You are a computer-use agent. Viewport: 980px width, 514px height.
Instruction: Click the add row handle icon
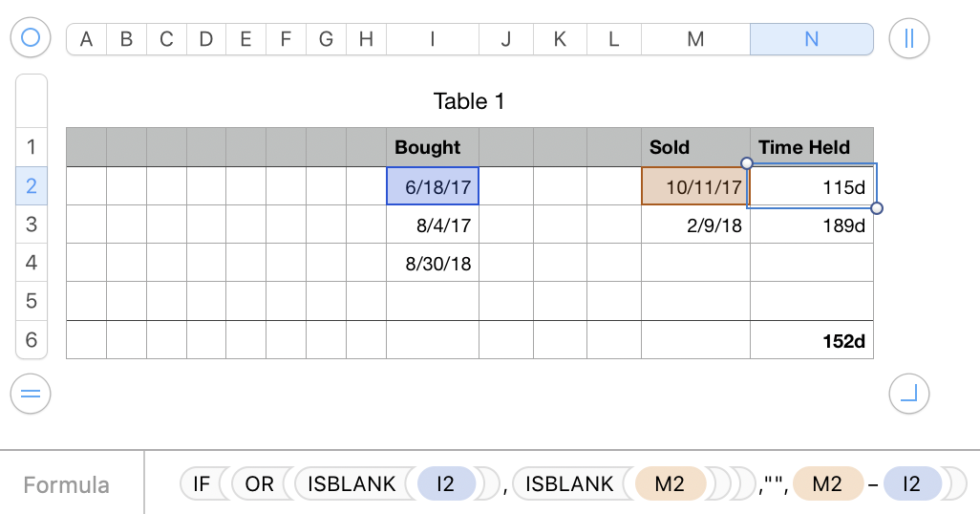(31, 393)
